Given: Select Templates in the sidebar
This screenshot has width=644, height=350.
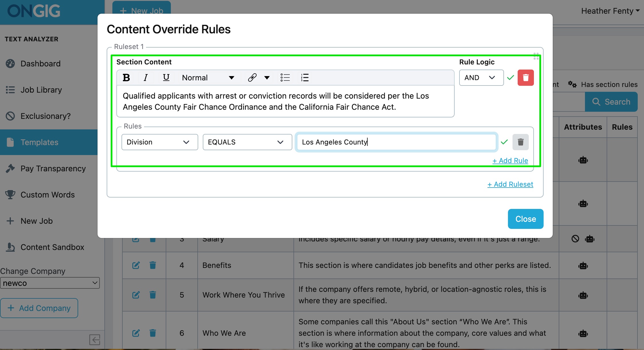Looking at the screenshot, I should click(x=39, y=142).
